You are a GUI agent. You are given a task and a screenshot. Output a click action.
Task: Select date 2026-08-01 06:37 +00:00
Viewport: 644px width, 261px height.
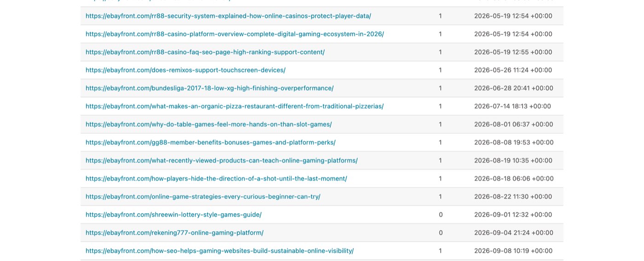click(x=514, y=125)
